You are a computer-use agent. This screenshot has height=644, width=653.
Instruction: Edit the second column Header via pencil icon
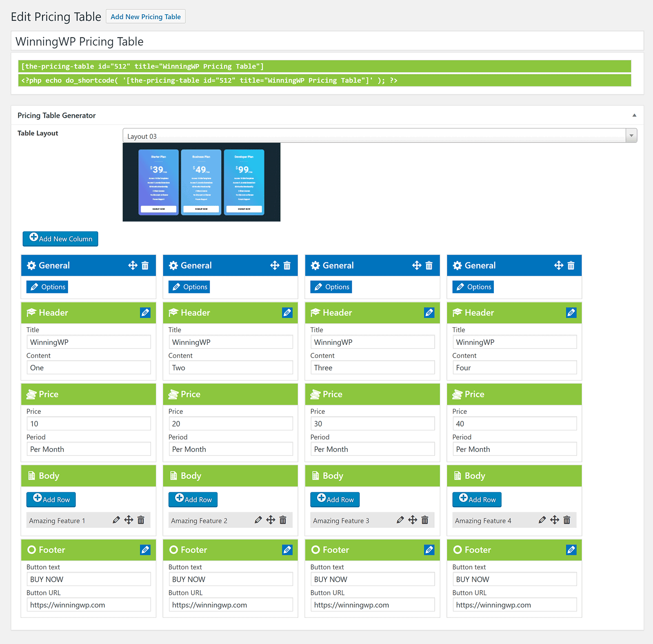pyautogui.click(x=287, y=313)
